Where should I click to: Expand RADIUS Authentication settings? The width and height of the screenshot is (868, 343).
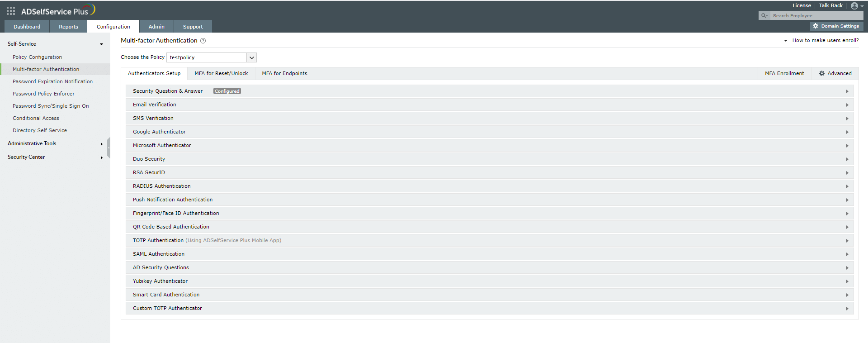[x=490, y=186]
